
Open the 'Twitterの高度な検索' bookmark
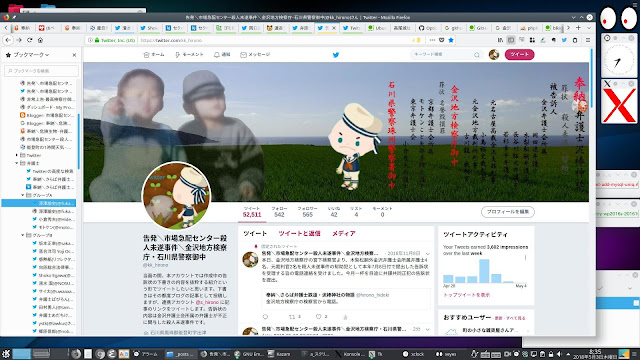50,171
